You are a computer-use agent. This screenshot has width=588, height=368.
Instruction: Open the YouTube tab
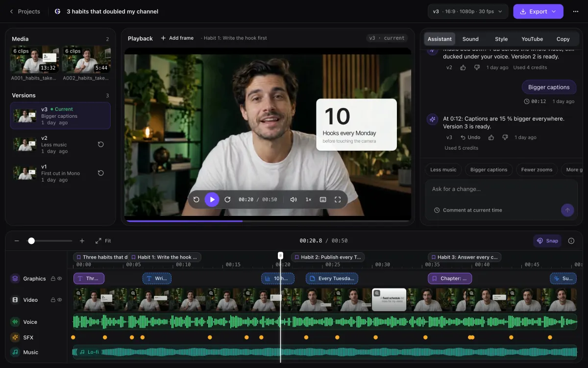pos(532,39)
